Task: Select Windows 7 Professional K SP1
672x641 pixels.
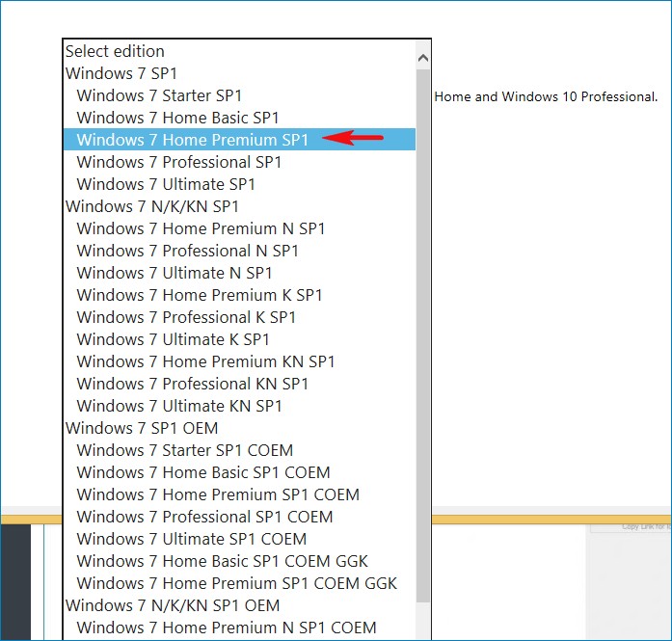Action: [x=239, y=317]
